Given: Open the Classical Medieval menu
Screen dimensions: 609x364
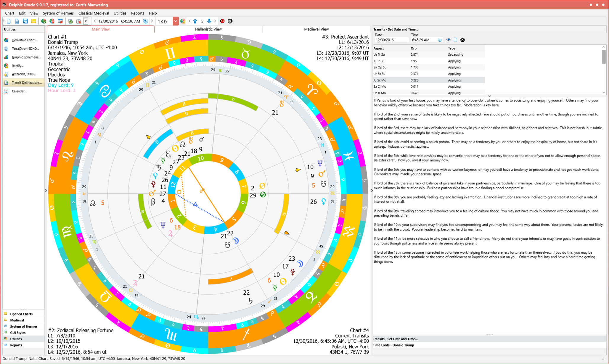Looking at the screenshot, I should (94, 13).
